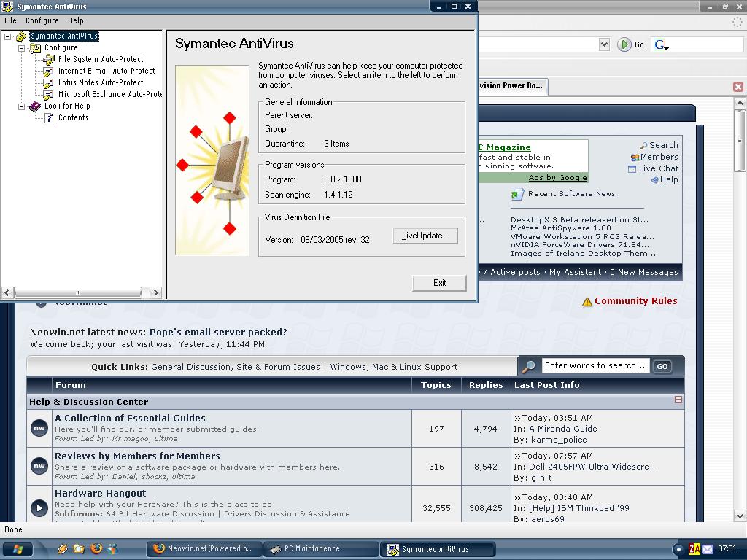Click the forum search input field
747x560 pixels.
coord(596,366)
